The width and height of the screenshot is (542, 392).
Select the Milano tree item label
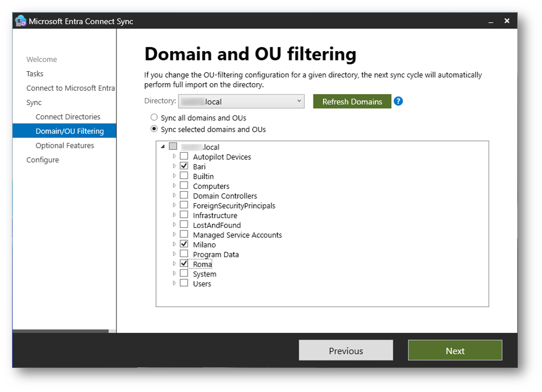click(x=204, y=244)
